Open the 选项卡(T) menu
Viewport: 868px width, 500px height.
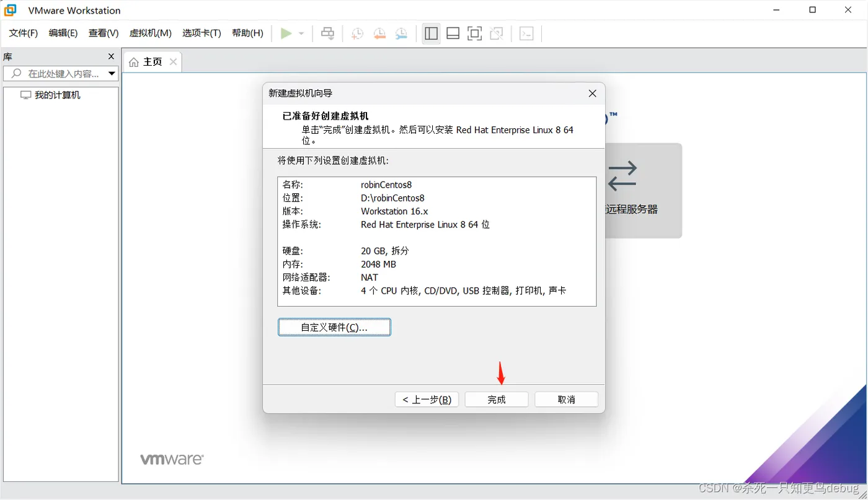pyautogui.click(x=201, y=33)
